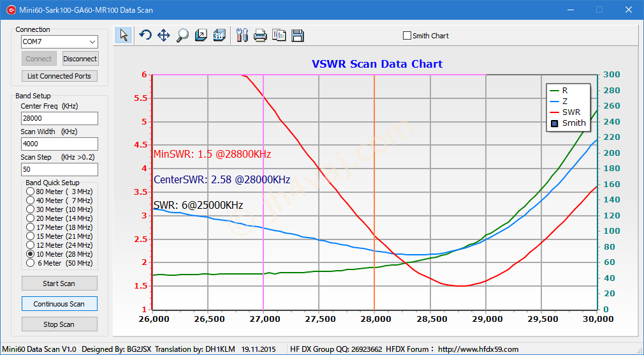
Task: Click the MinSWR: 1.5 @28800KHz text
Action: point(212,155)
